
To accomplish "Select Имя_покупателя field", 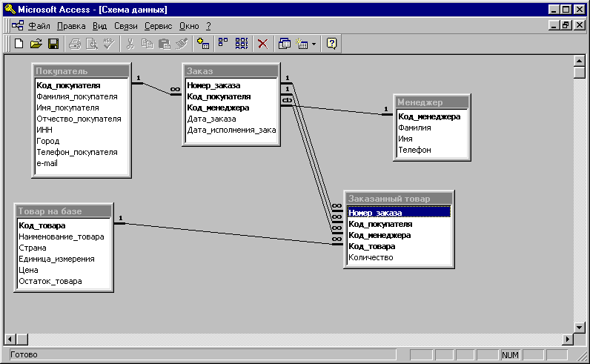I will coord(82,107).
